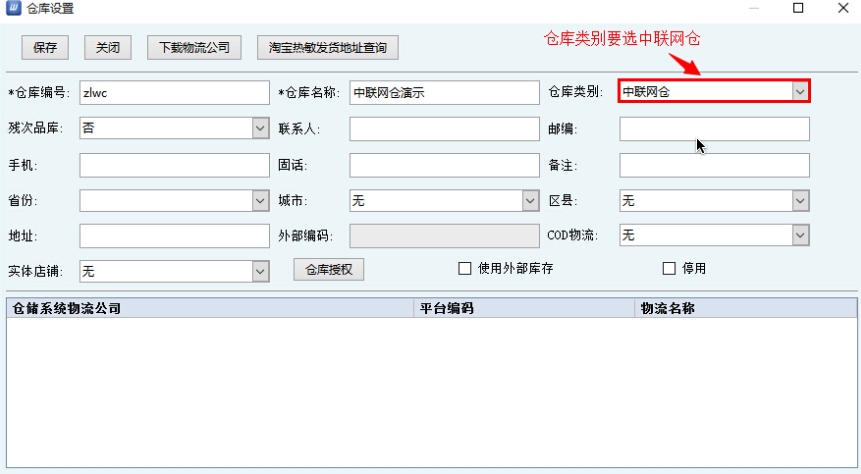Click the greyed 外部编码 field
The image size is (861, 474).
[x=444, y=236]
